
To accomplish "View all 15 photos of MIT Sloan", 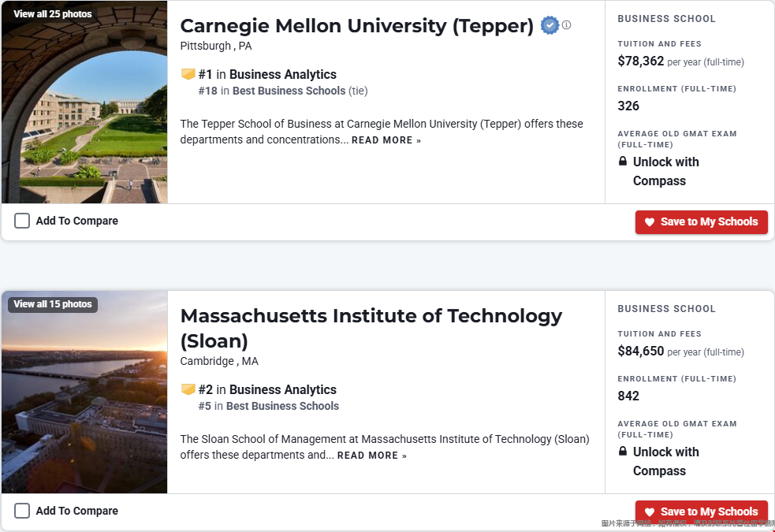I will tap(52, 304).
